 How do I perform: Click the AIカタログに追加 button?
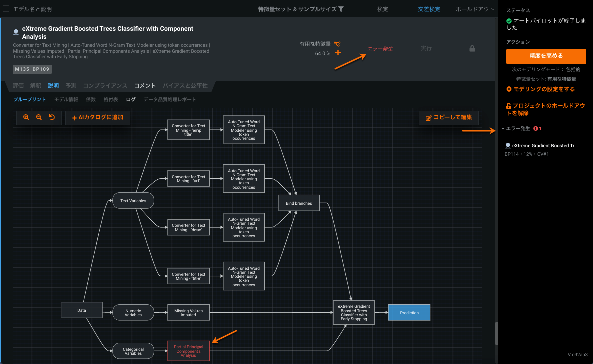98,118
